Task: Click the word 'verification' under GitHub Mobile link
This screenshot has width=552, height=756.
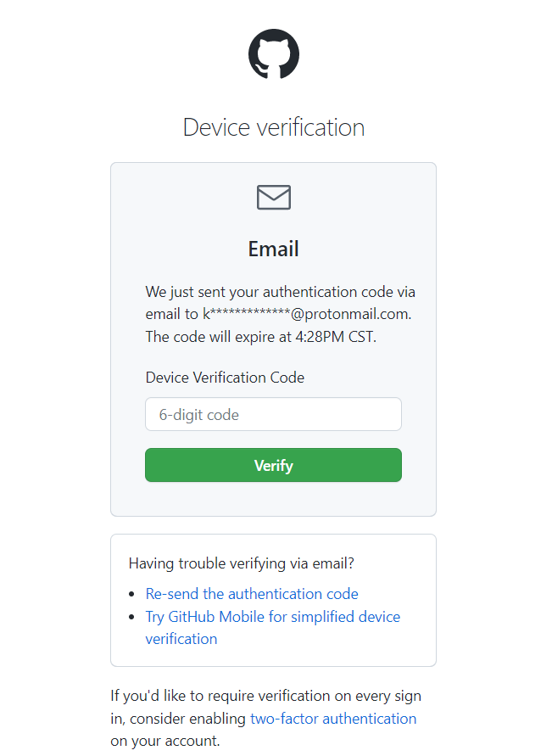Action: tap(181, 639)
